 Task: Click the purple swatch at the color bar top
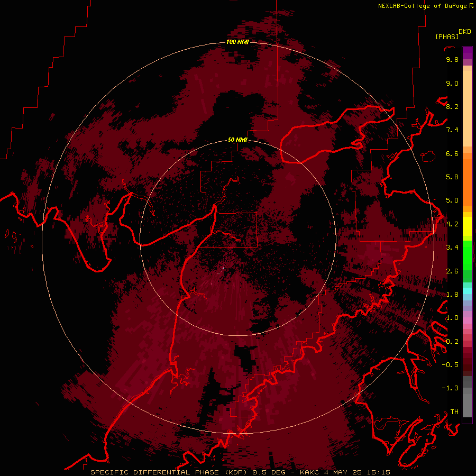point(467,53)
